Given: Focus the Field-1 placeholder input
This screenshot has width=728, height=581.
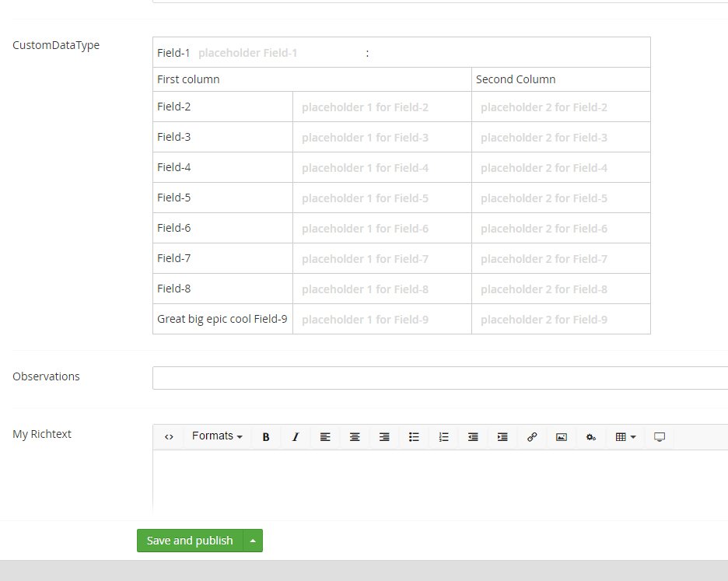Looking at the screenshot, I should [278, 53].
